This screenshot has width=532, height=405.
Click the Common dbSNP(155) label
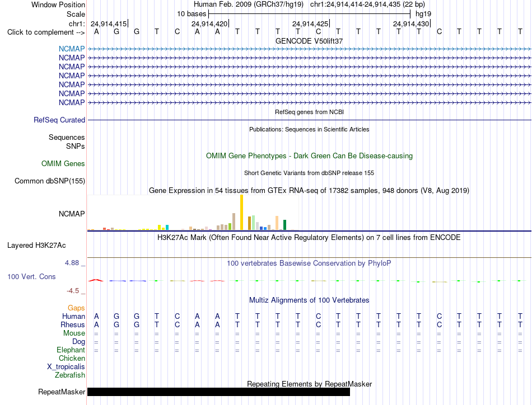[x=49, y=181]
